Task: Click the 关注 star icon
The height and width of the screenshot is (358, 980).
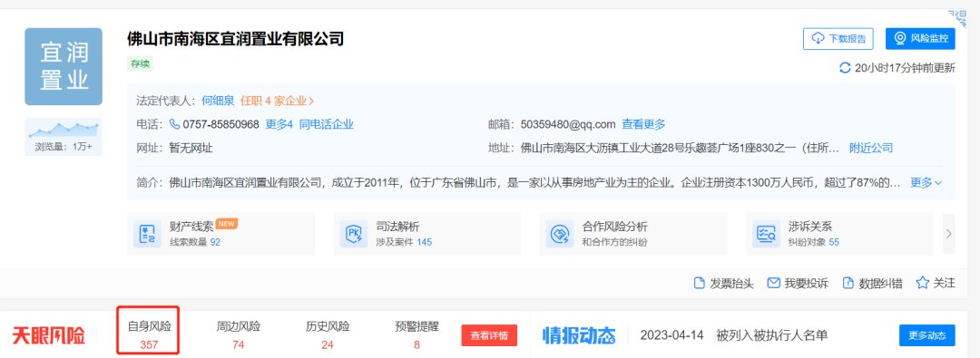Action: 923,283
